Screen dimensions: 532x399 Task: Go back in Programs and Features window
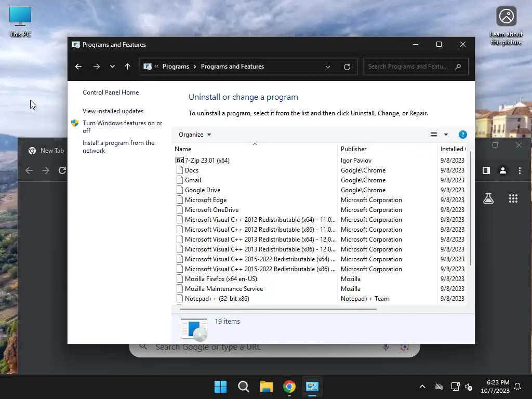[78, 66]
